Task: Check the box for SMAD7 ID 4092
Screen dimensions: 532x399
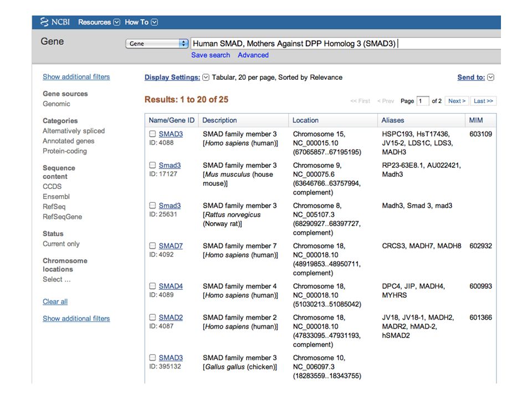Action: 153,245
